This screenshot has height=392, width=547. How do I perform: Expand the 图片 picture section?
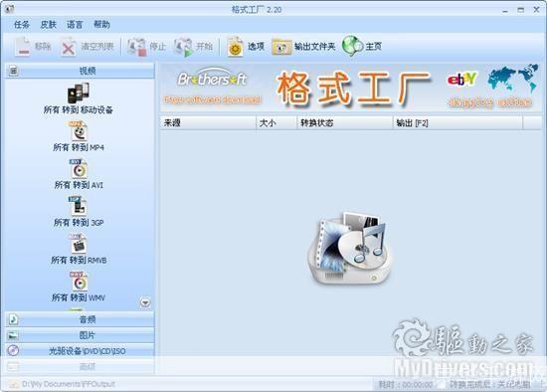(80, 335)
